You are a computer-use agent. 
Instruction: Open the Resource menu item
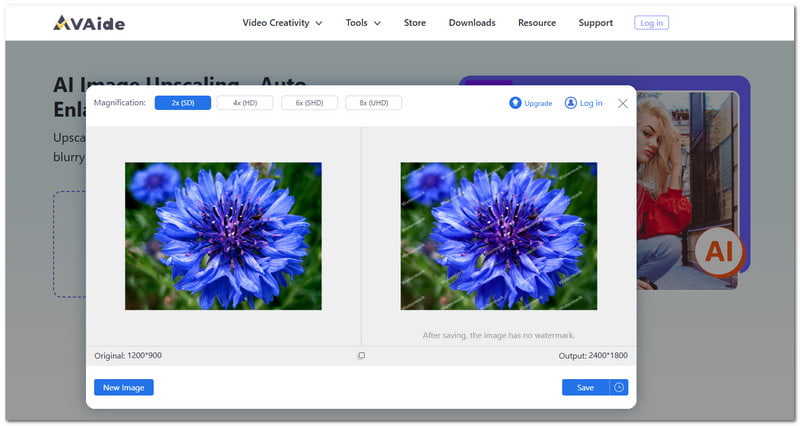tap(537, 23)
